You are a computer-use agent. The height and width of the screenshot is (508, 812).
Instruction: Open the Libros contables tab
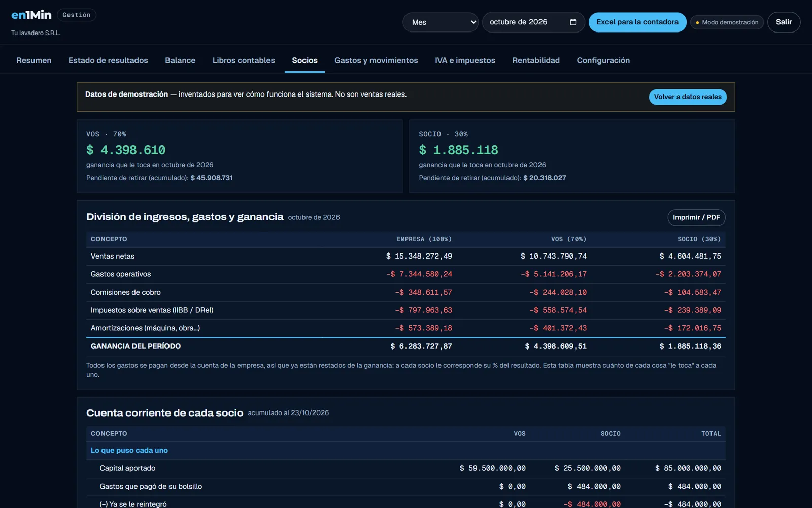[x=244, y=60]
